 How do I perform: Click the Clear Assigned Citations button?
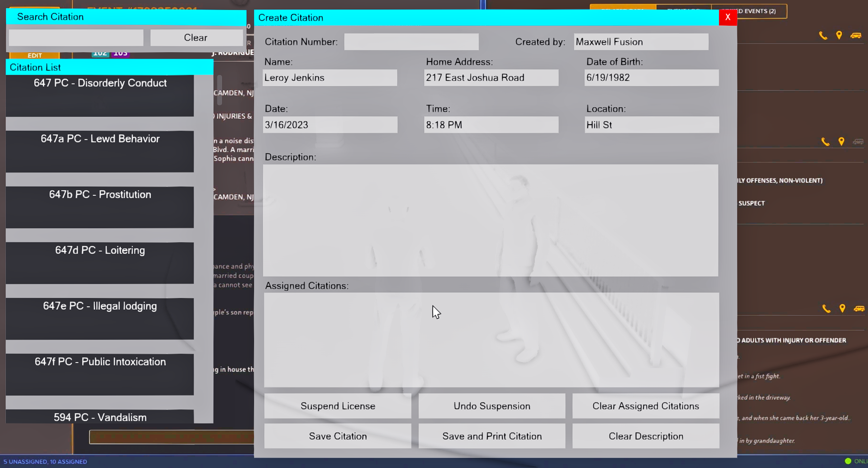pyautogui.click(x=645, y=406)
